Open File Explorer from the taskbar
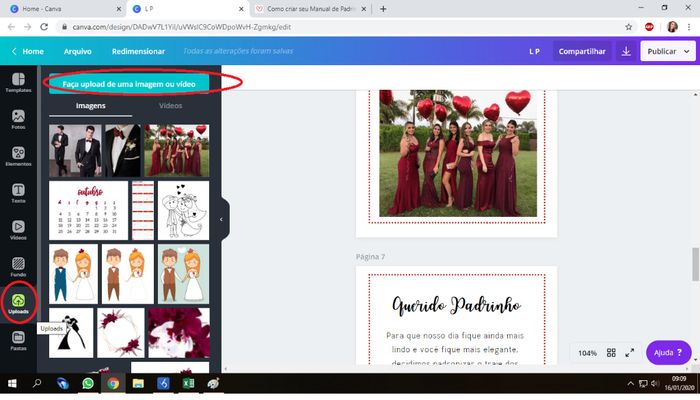 (138, 383)
